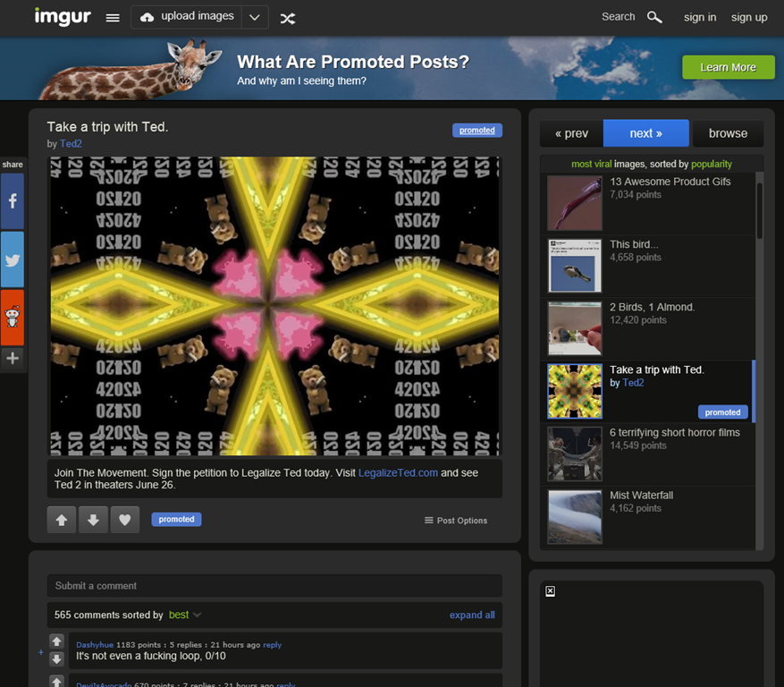Click the main kaleidoscope Ted image

point(274,306)
